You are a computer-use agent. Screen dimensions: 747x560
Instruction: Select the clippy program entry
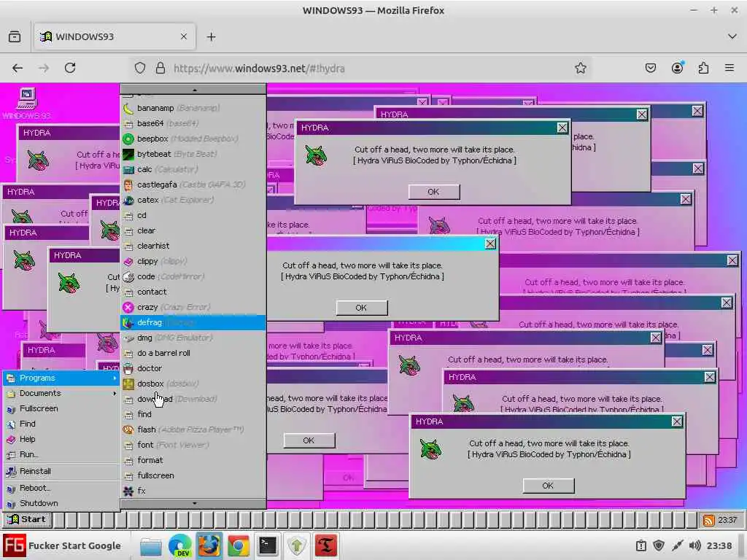coord(193,261)
